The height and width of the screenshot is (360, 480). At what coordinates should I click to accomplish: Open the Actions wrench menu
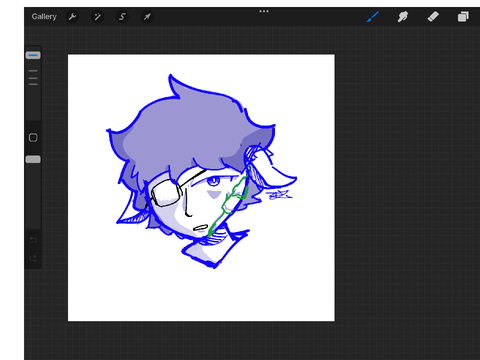[72, 16]
